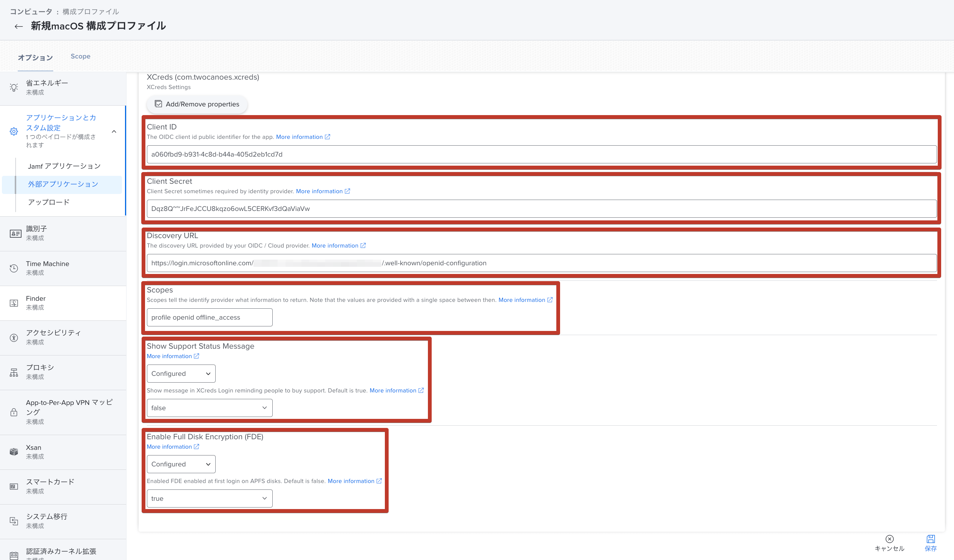The width and height of the screenshot is (954, 560).
Task: Open More information link under Show Support Status Message heading
Action: tap(173, 356)
